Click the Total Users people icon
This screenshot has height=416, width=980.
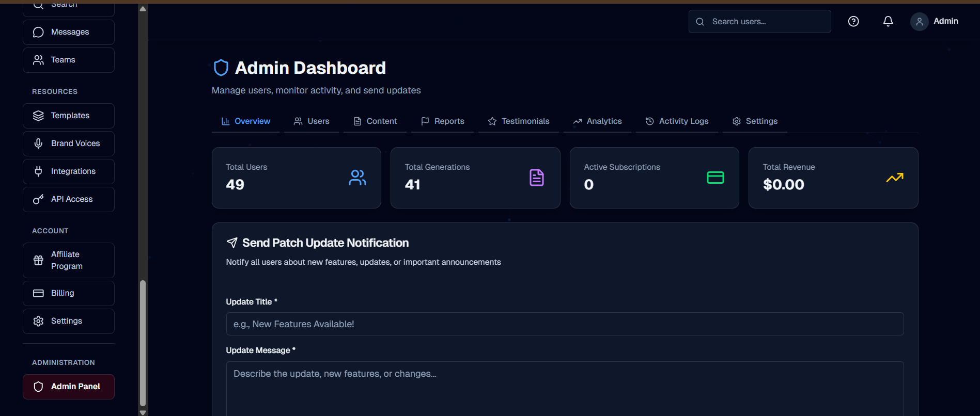(x=357, y=178)
